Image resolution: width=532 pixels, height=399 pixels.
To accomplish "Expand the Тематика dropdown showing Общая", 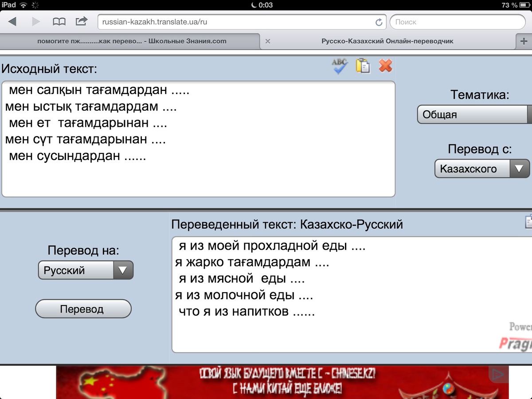I will [x=474, y=114].
